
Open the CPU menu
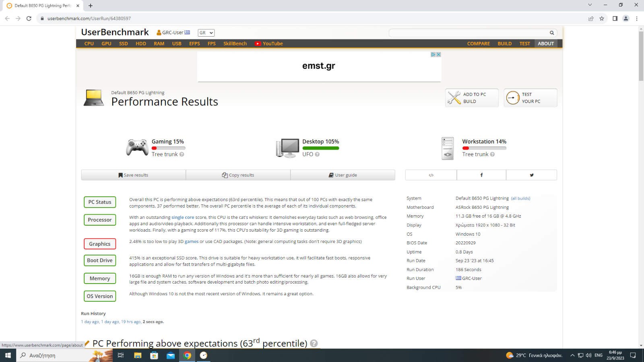pyautogui.click(x=89, y=43)
